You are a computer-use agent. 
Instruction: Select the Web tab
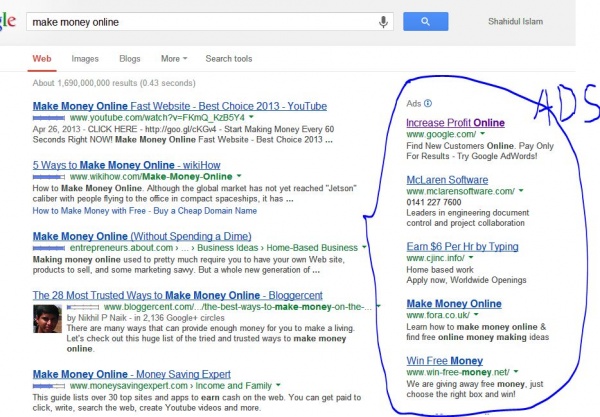pos(42,59)
